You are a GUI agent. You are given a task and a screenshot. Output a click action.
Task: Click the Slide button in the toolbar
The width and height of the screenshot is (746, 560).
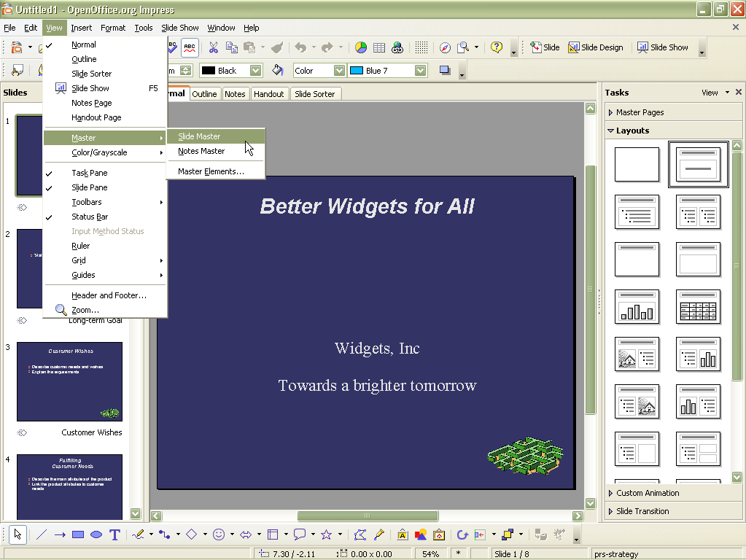545,47
